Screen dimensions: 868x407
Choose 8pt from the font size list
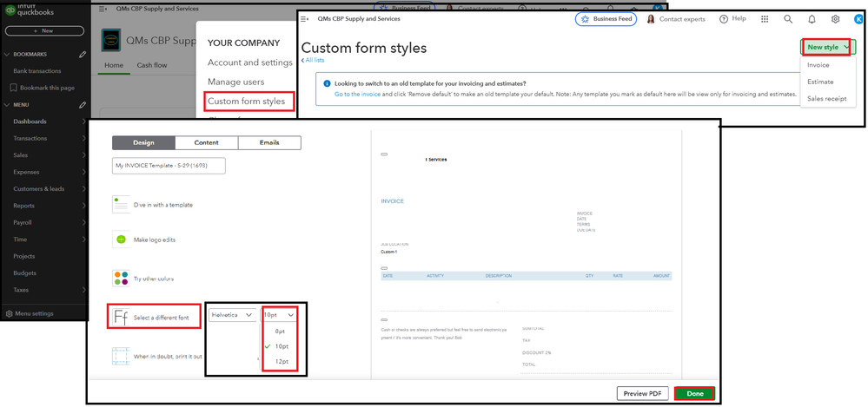click(x=280, y=331)
